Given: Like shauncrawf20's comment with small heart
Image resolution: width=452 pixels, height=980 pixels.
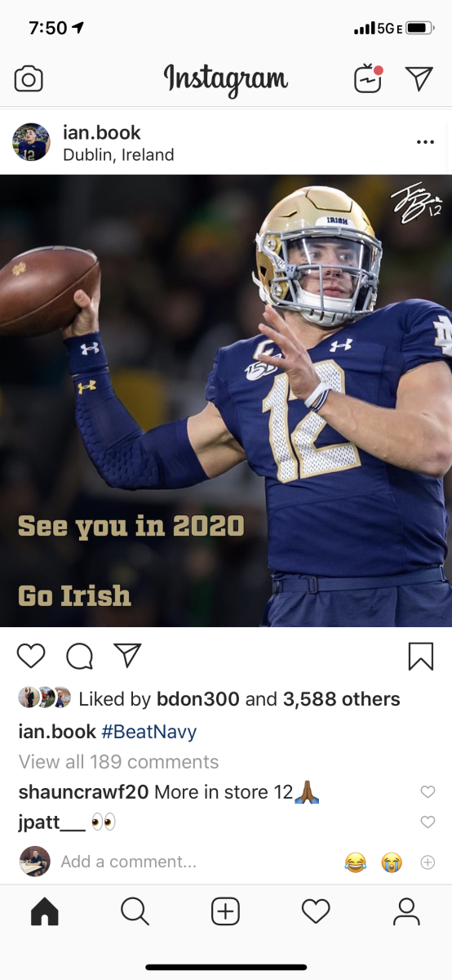Looking at the screenshot, I should (428, 791).
